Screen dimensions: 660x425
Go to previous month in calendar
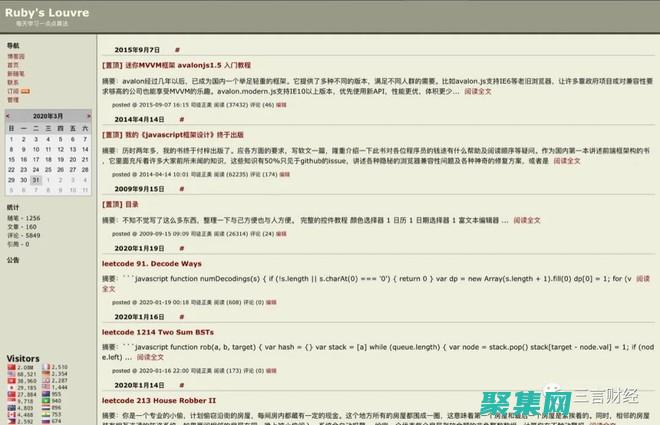point(8,116)
